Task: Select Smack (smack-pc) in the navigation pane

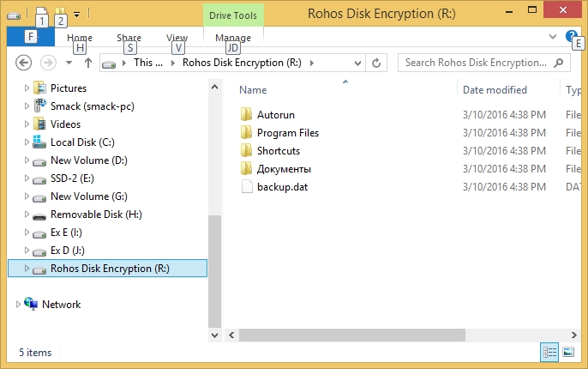Action: tap(93, 106)
